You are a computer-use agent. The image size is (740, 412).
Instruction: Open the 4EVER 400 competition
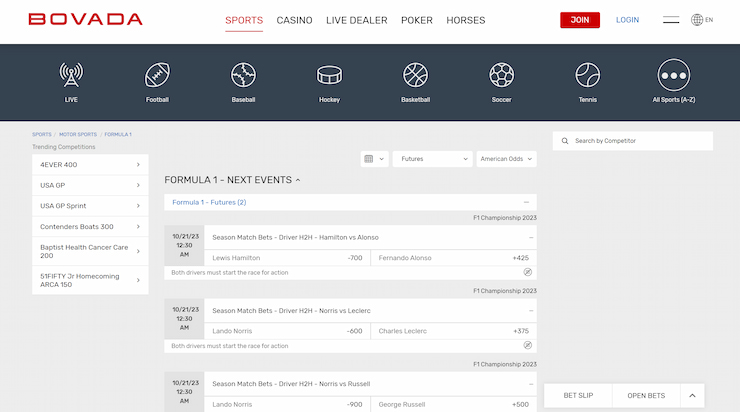[x=90, y=165]
